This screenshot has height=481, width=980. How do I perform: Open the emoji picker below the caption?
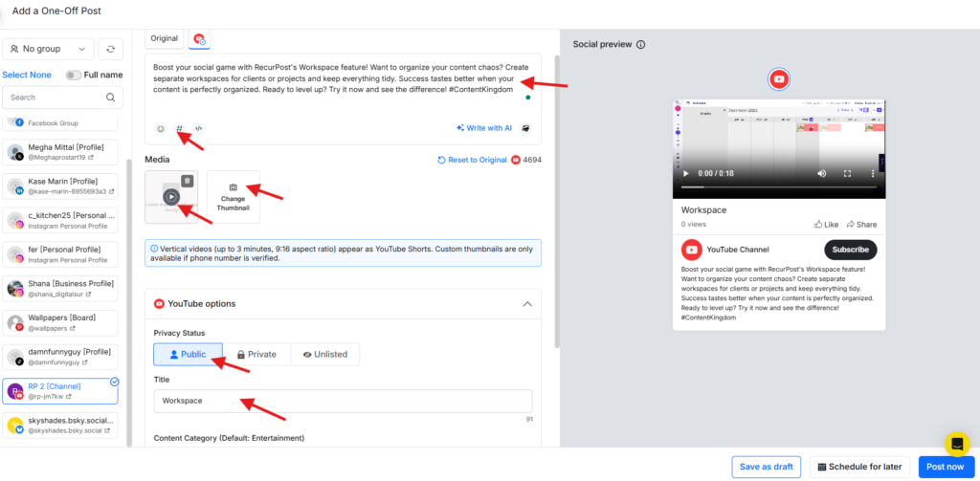pos(161,129)
